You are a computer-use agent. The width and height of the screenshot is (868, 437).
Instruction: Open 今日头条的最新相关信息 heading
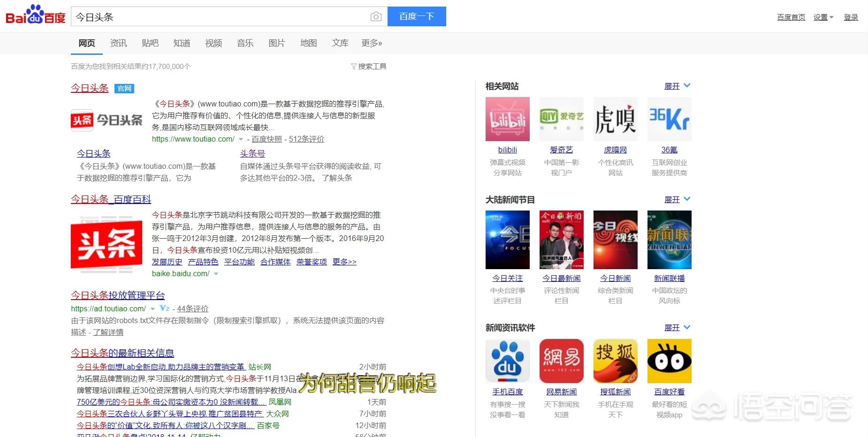tap(122, 353)
